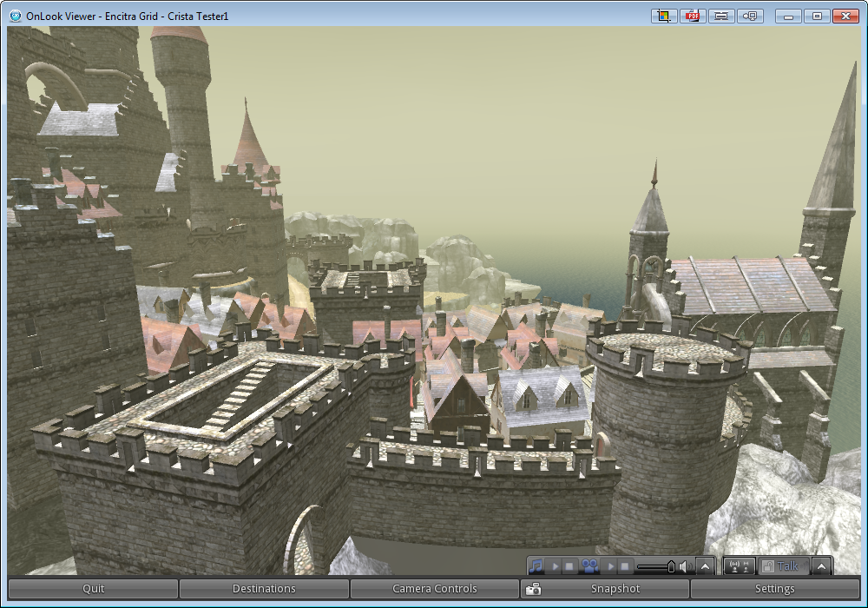Close the OnLook Viewer window
The width and height of the screenshot is (868, 608).
(x=845, y=16)
